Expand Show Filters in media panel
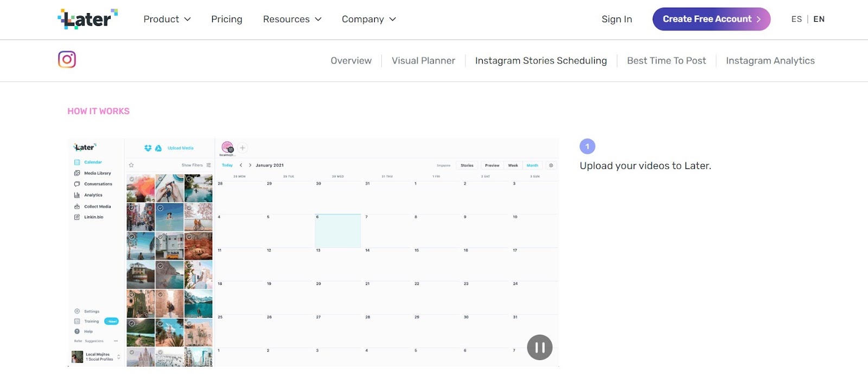This screenshot has height=390, width=868. pyautogui.click(x=196, y=165)
